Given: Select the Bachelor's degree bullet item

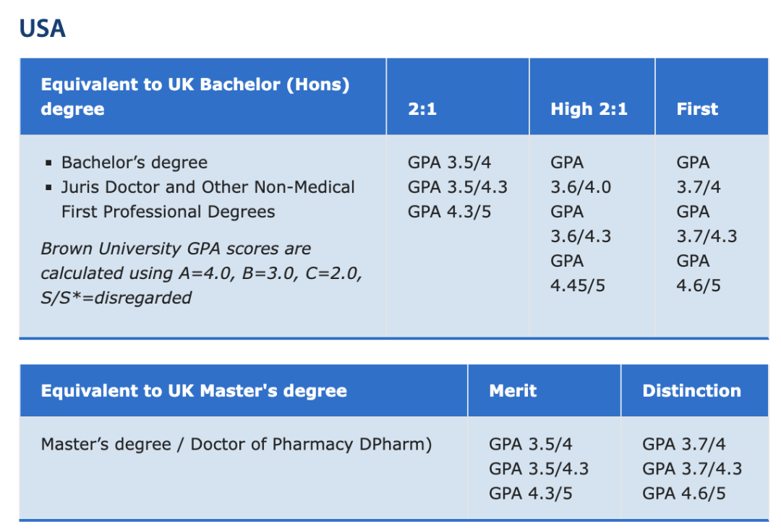Looking at the screenshot, I should 135,163.
